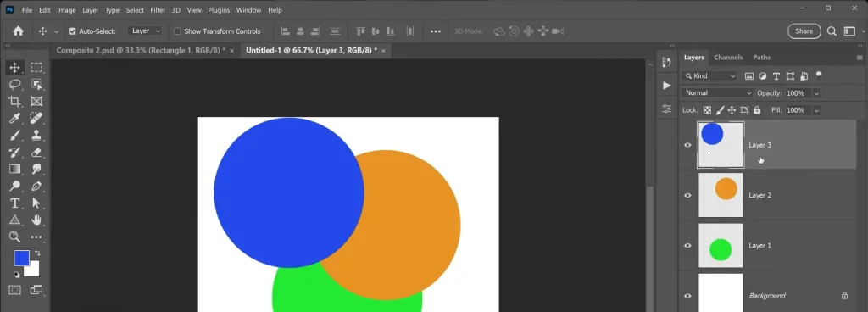Change screen mode from toolbox
Image resolution: width=868 pixels, height=312 pixels.
click(36, 289)
